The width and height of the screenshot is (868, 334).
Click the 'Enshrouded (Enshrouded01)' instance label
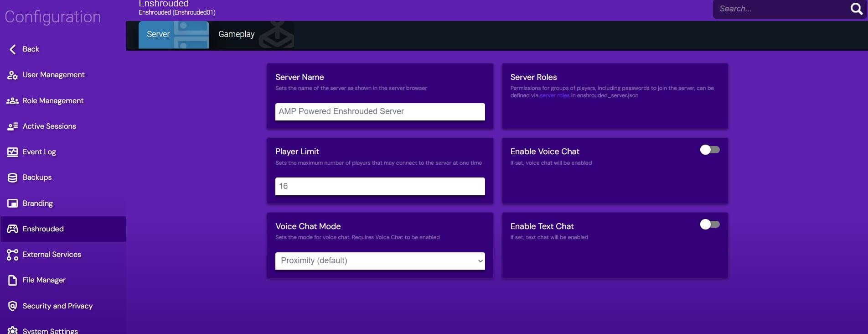[x=177, y=12]
